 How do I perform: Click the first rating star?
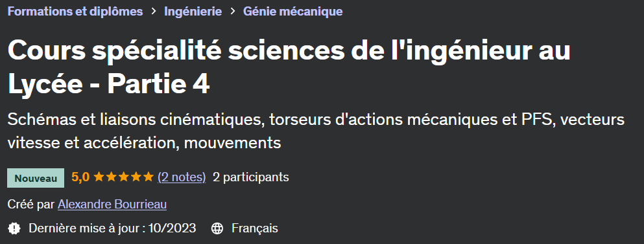[99, 177]
